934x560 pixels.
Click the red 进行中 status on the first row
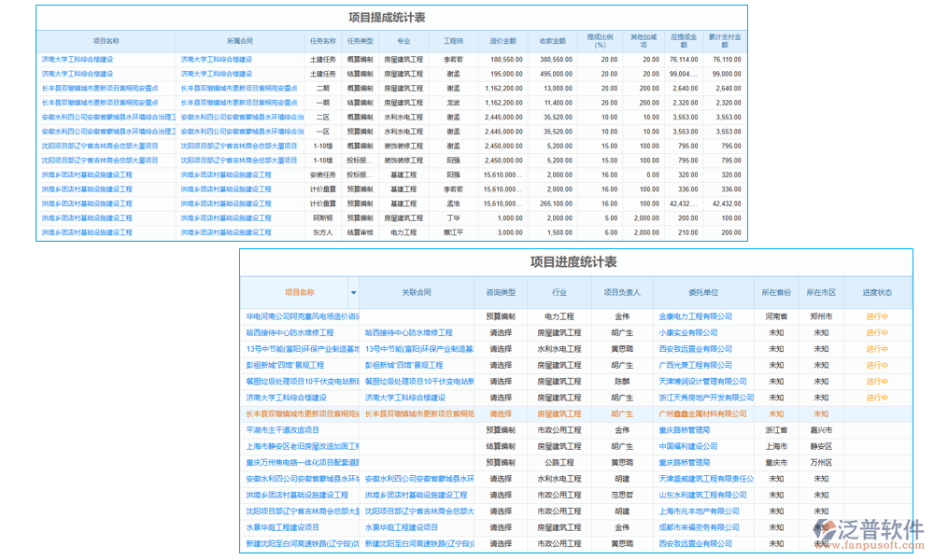[x=876, y=316]
